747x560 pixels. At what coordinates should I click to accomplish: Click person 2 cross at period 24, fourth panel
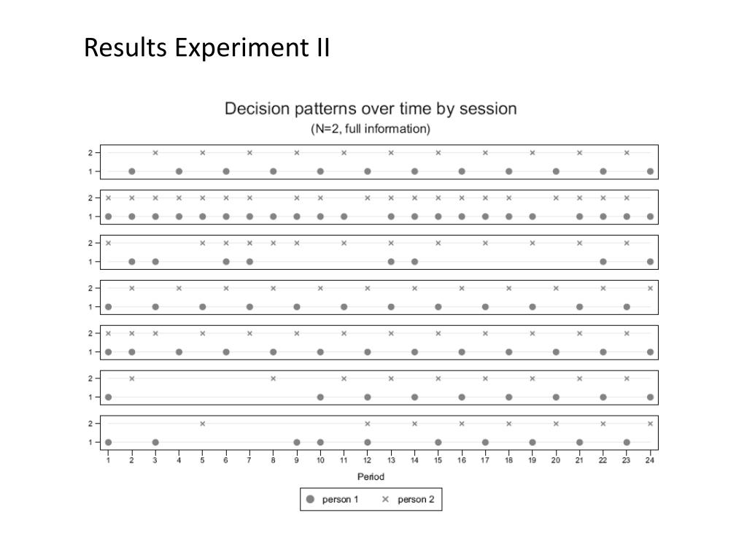[650, 289]
